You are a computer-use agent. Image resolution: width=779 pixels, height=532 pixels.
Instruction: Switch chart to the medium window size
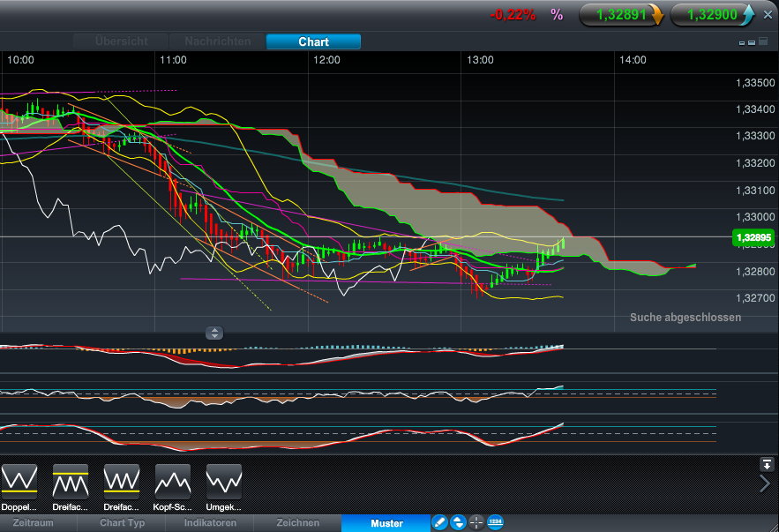[x=752, y=42]
